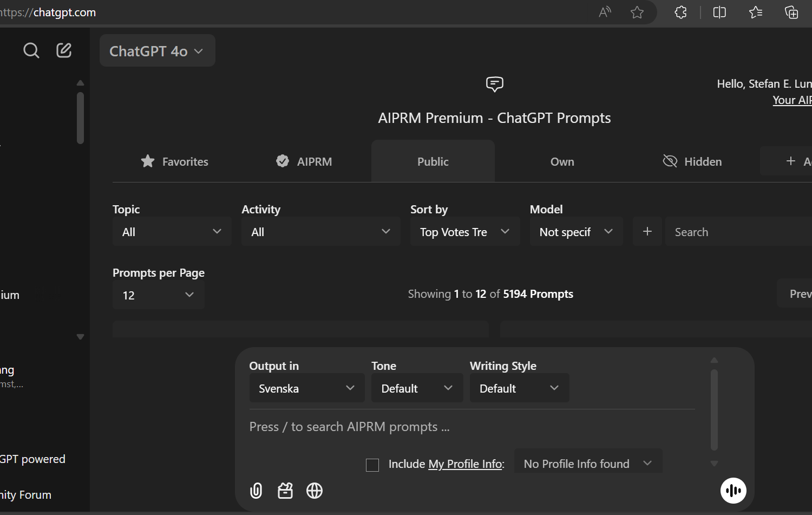Click the composer scroll up arrow
Screen dimensions: 812x515
[x=714, y=360]
